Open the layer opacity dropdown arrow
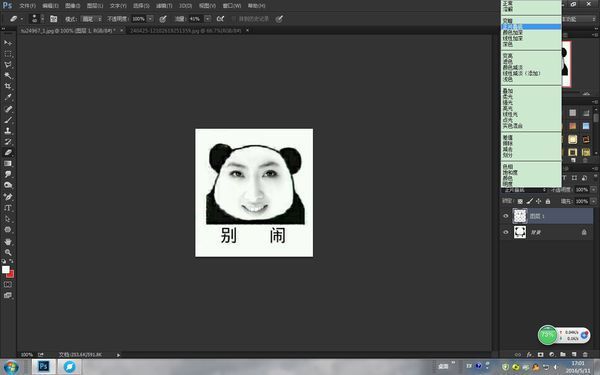The image size is (600, 375). (x=593, y=189)
